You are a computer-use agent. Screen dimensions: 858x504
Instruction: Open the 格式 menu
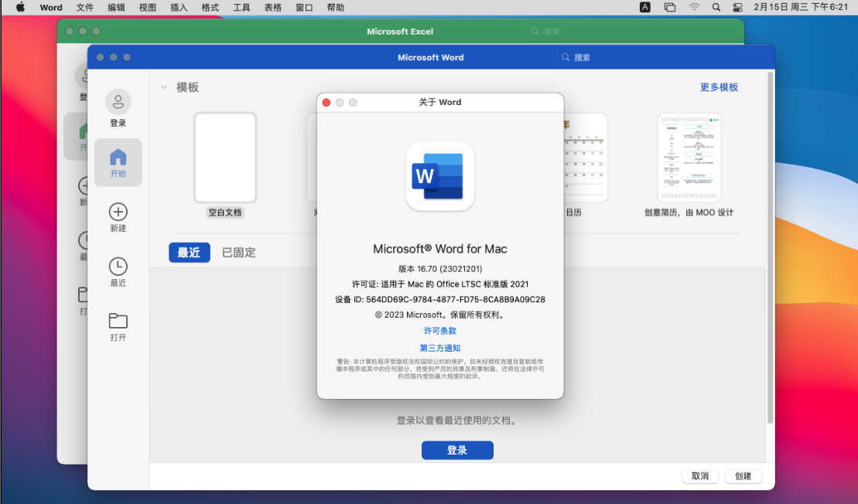pos(210,7)
